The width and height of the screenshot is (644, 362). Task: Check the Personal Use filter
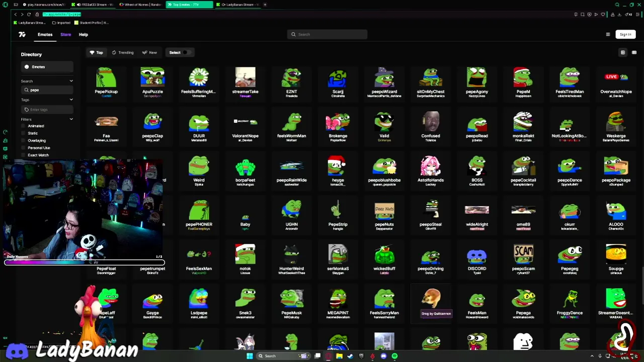coord(23,148)
